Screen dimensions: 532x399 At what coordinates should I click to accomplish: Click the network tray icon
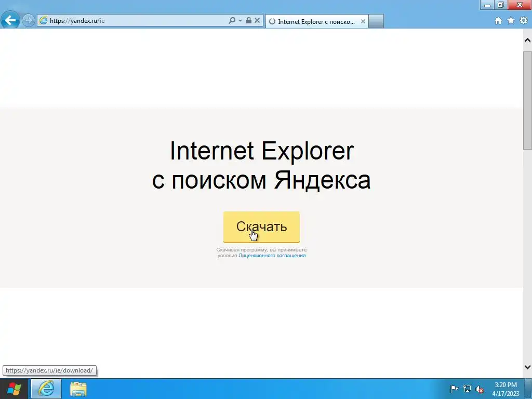tap(467, 389)
